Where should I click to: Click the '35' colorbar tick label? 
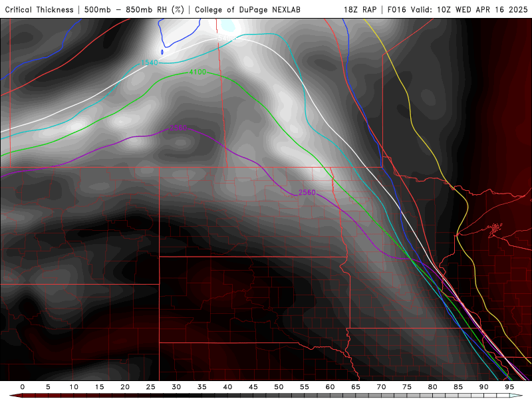202,387
